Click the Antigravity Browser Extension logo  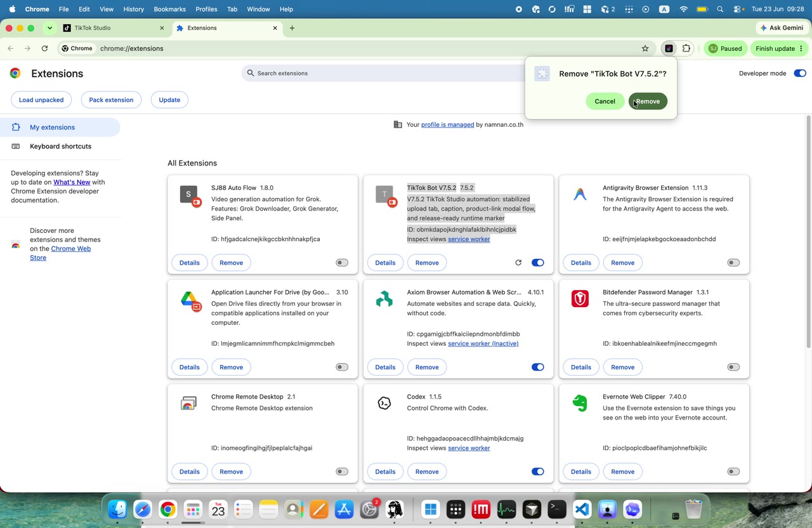[x=580, y=194]
